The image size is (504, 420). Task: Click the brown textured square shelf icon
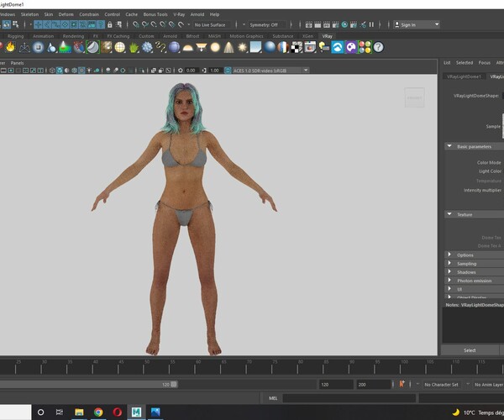[x=107, y=47]
